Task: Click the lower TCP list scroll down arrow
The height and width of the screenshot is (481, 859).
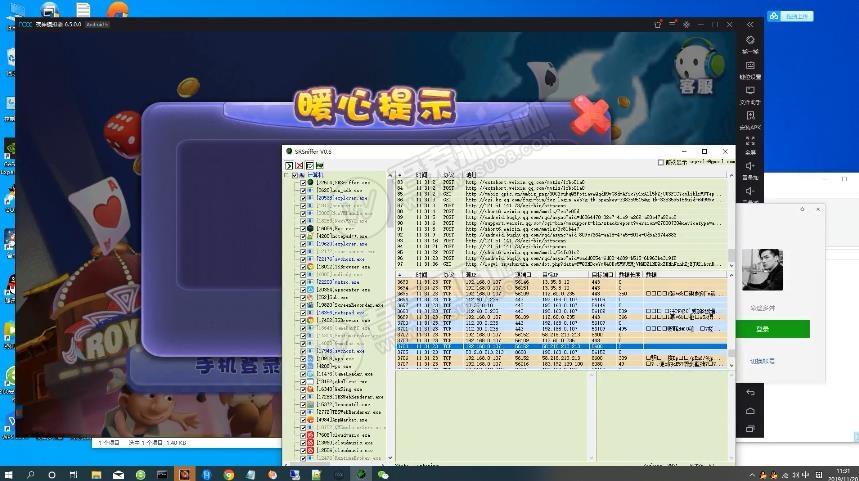Action: (731, 365)
